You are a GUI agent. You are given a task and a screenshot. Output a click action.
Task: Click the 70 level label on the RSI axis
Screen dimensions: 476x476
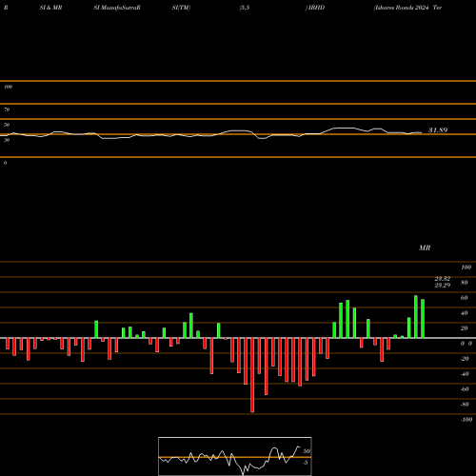(x=7, y=109)
